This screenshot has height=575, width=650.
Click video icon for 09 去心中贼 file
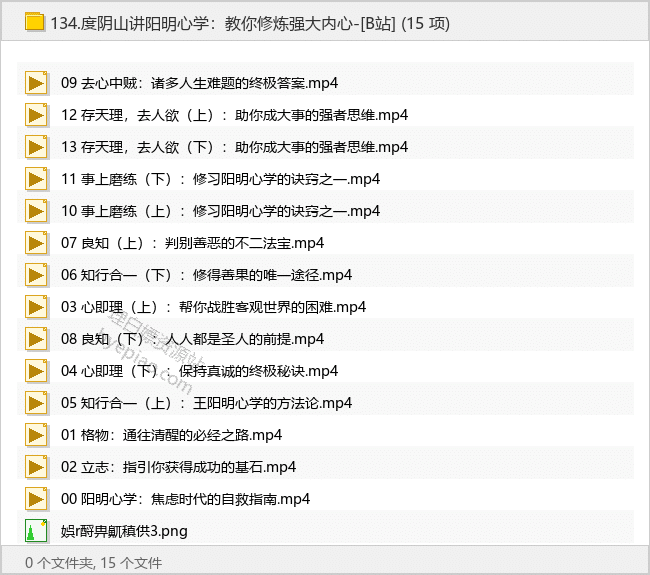point(36,83)
